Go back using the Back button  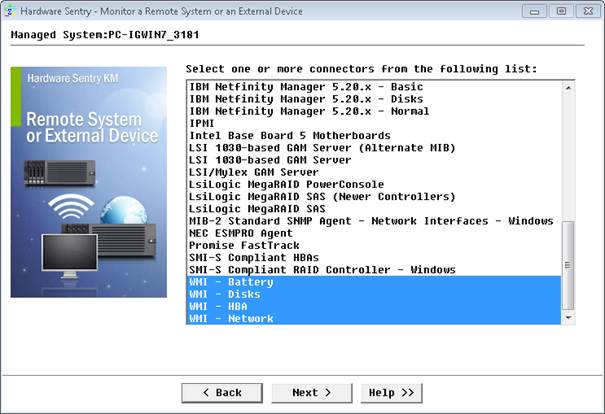coord(222,392)
